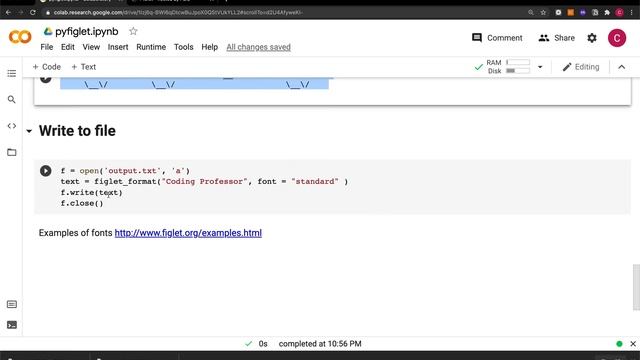Open the account avatar C
640x360 pixels.
(x=617, y=38)
